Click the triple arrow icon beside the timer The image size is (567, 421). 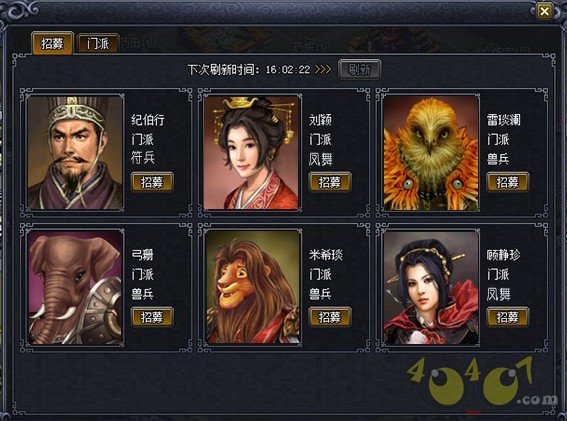[x=323, y=69]
